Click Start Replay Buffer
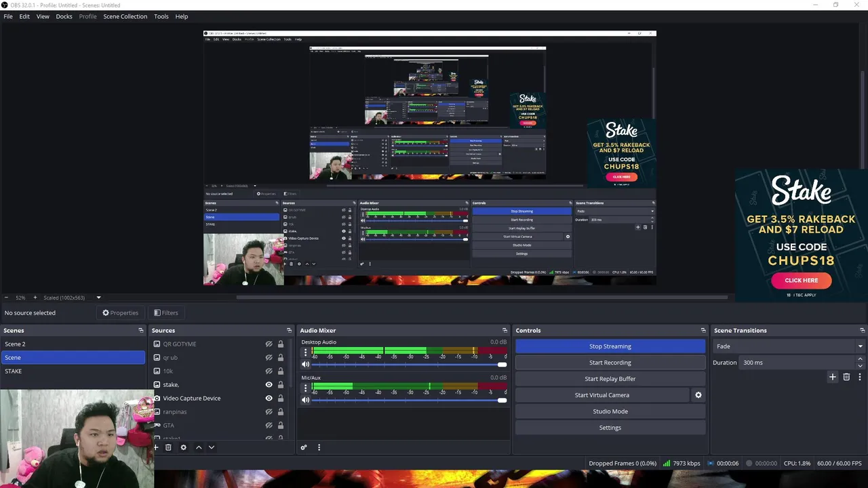868x488 pixels. pyautogui.click(x=610, y=379)
